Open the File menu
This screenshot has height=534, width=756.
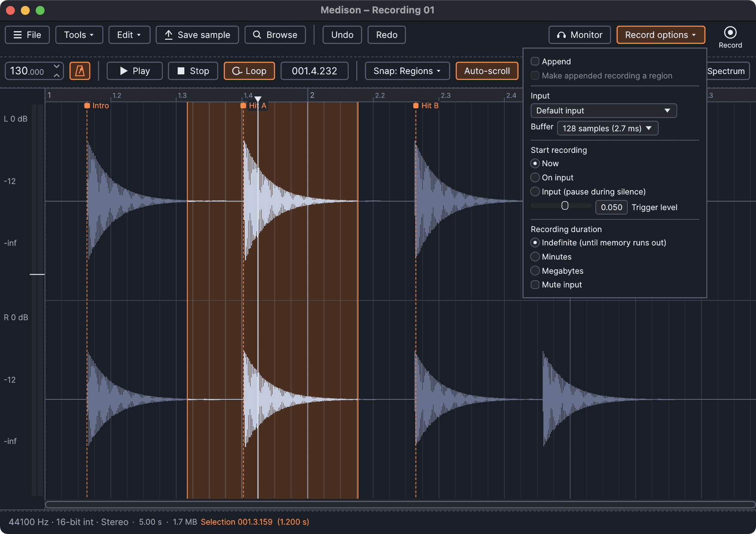point(27,35)
